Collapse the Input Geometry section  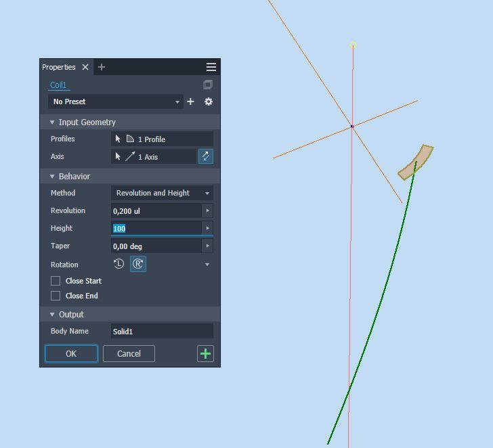(53, 122)
